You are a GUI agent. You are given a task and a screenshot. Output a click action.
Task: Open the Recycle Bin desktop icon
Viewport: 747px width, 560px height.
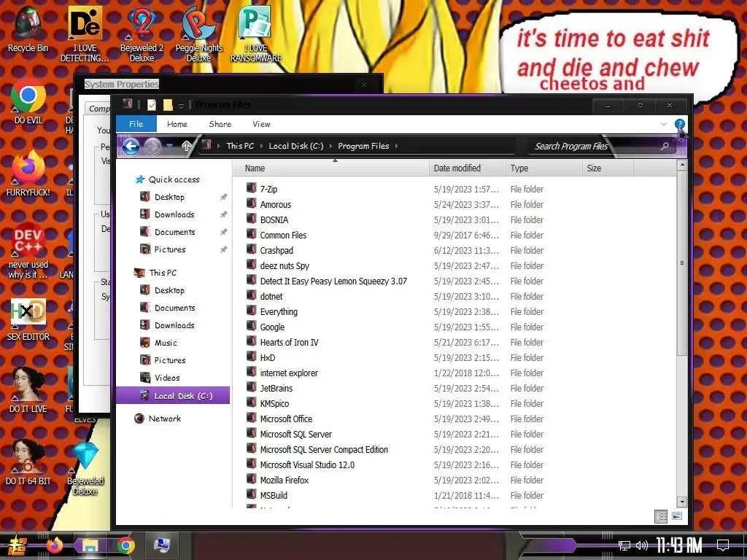(28, 29)
